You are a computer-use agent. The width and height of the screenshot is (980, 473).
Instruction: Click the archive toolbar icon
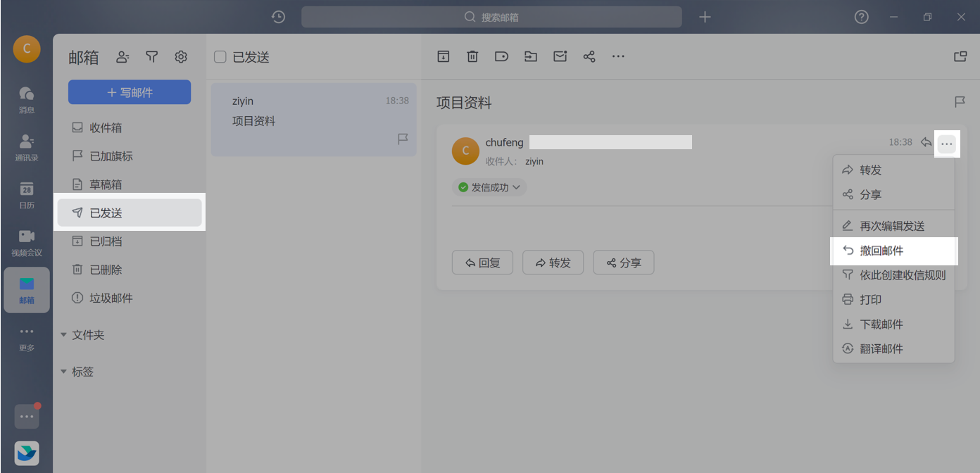point(444,56)
